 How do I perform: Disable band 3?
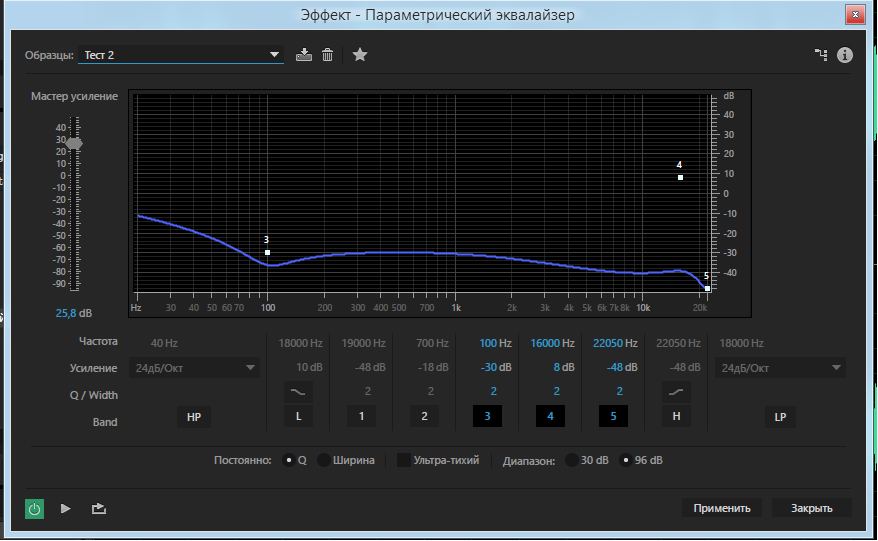(488, 417)
